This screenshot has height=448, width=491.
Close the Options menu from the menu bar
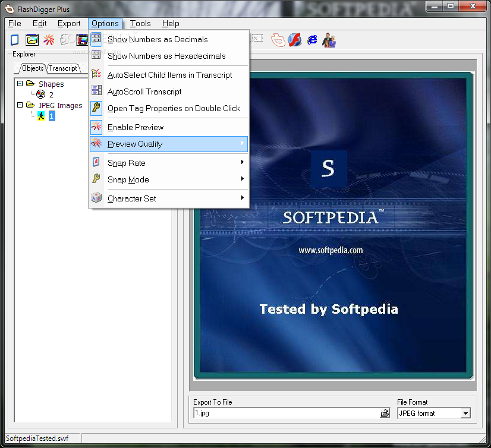point(105,24)
